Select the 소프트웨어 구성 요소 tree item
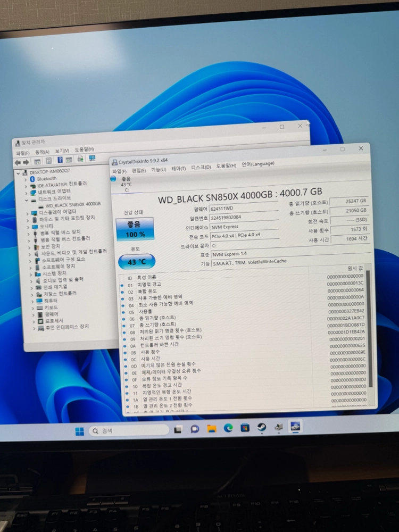Screen dimensions: 399x532 63,260
